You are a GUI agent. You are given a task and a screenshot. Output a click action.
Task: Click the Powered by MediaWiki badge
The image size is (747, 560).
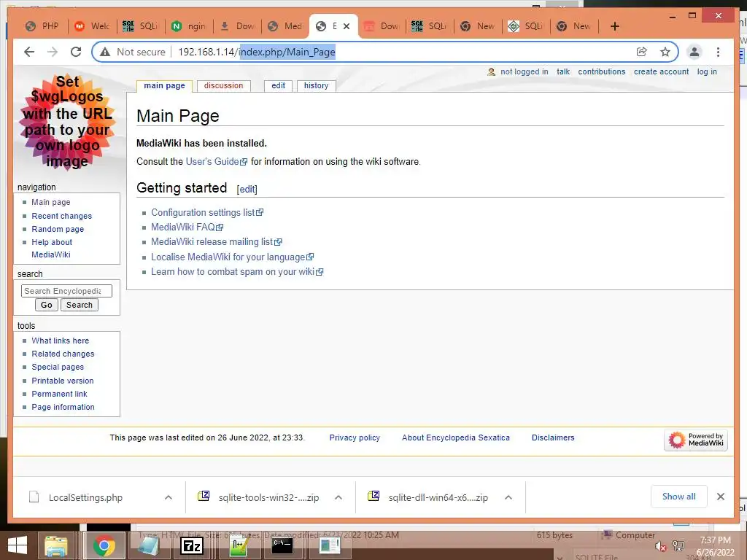click(x=695, y=440)
